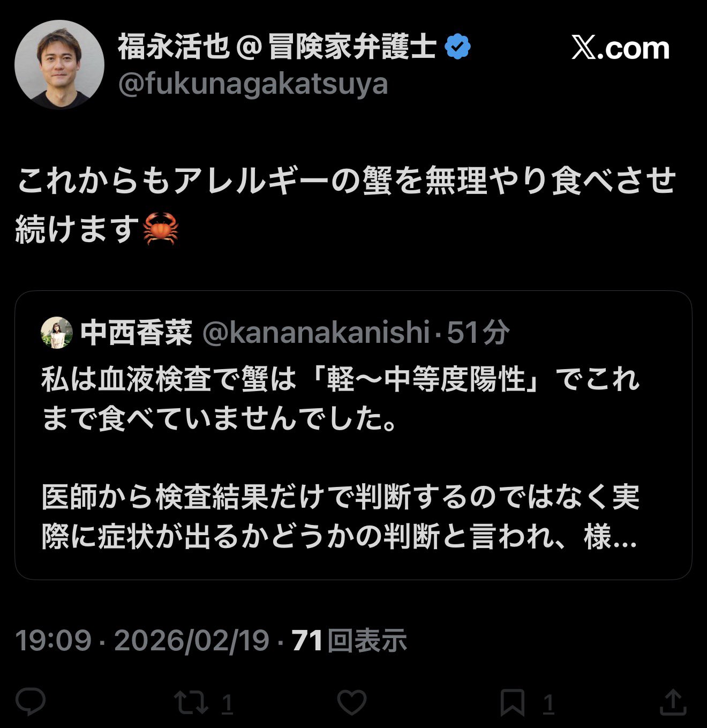Viewport: 707px width, 728px height.
Task: Tap the 71回表示 view count
Action: tap(349, 640)
